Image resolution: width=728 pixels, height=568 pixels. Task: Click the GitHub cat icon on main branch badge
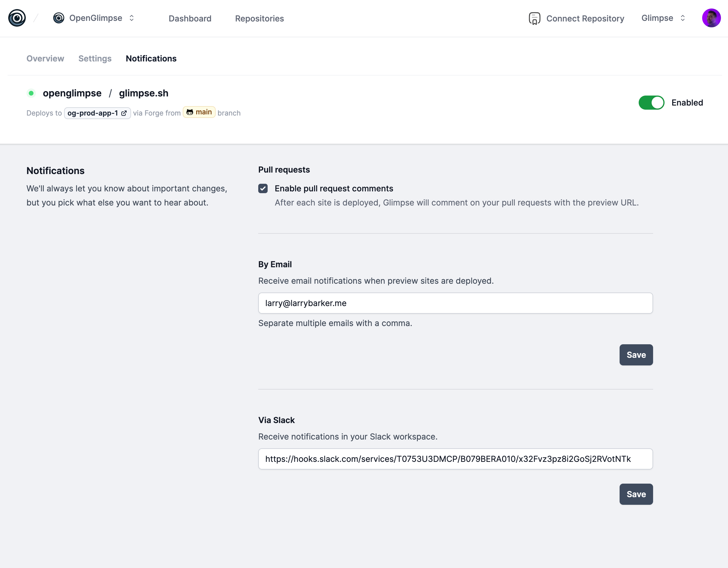[190, 112]
